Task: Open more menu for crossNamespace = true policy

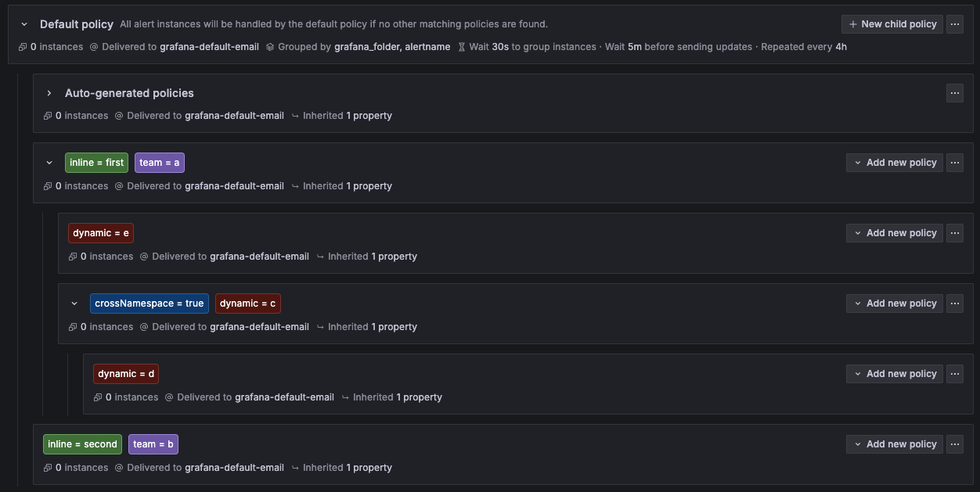Action: [954, 303]
